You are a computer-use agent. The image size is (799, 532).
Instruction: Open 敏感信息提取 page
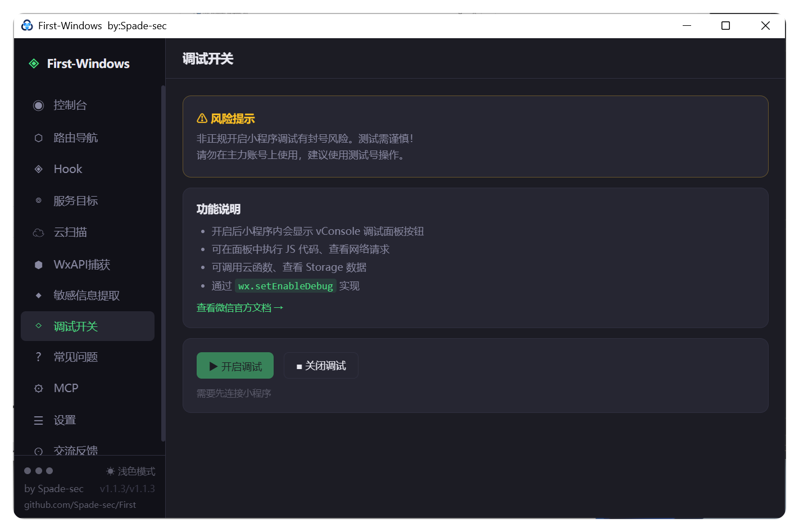[88, 295]
